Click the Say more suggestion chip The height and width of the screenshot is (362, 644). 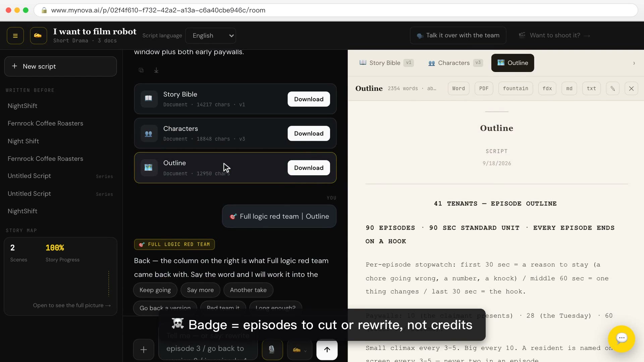(x=200, y=290)
